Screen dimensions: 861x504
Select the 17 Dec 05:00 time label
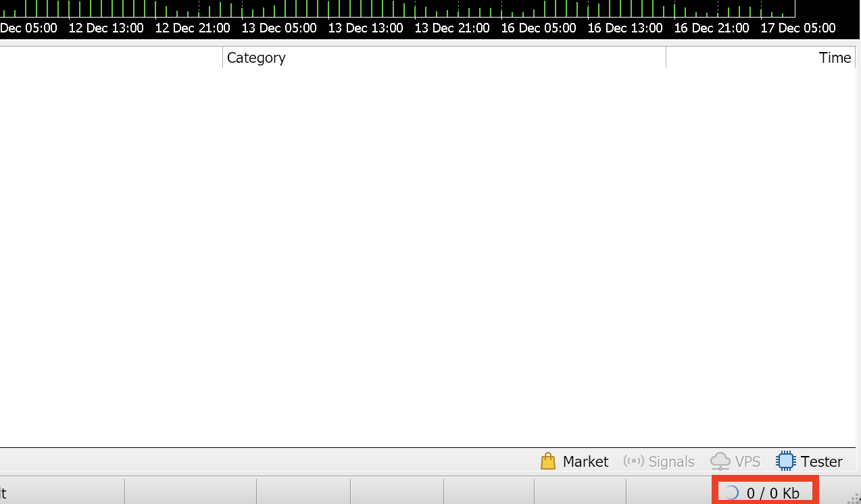[x=798, y=28]
